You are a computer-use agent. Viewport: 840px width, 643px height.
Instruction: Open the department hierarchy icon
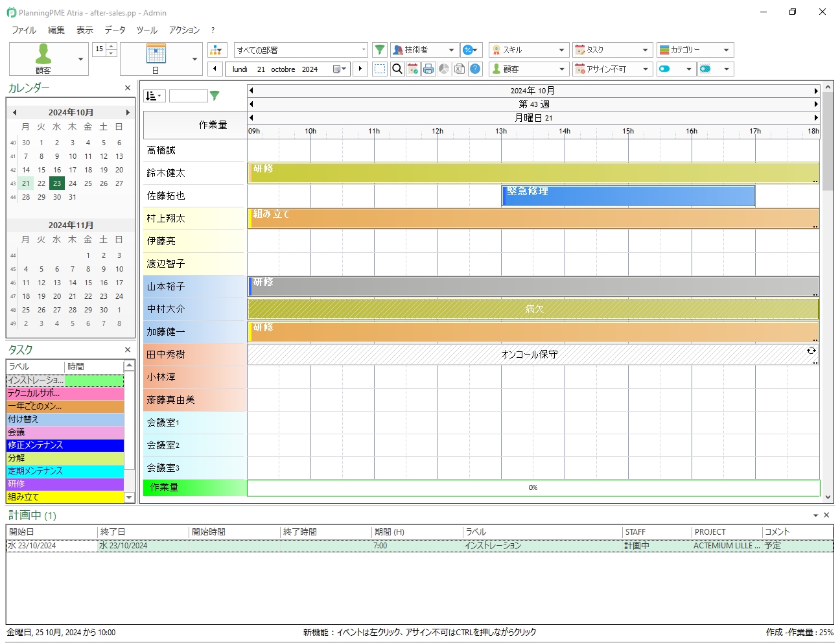pyautogui.click(x=217, y=50)
